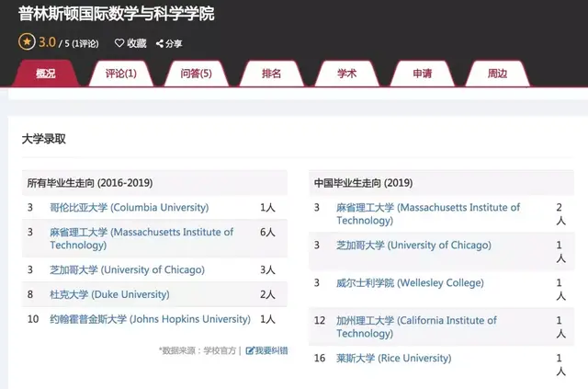The image size is (588, 389).
Task: Click rank number 8 beside Duke University
Action: 30,294
